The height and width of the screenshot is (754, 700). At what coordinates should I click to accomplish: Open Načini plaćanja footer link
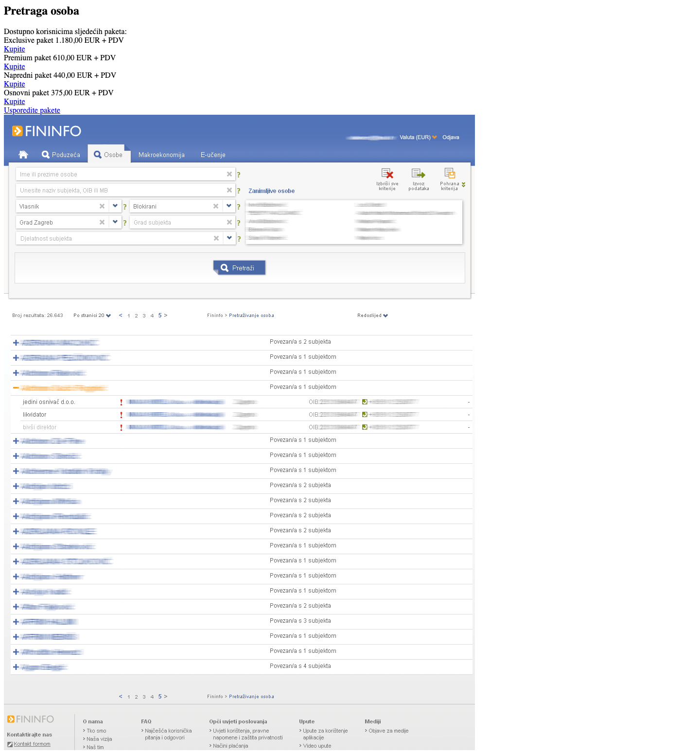pyautogui.click(x=230, y=746)
